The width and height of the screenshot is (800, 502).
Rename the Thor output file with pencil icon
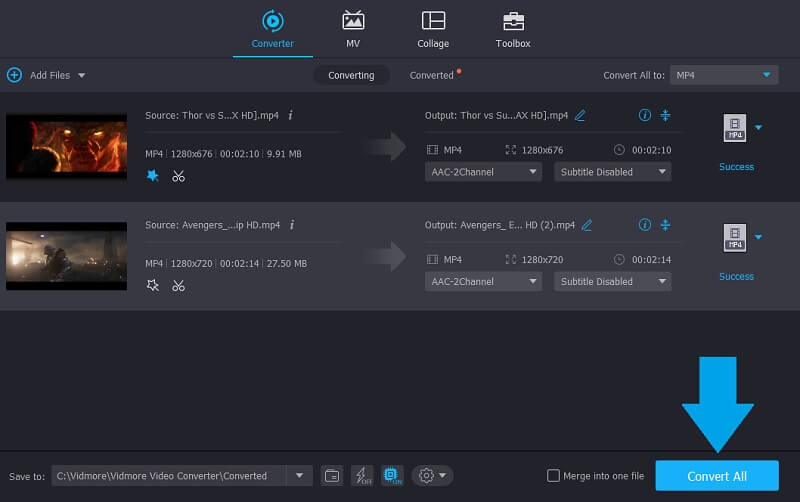click(580, 115)
